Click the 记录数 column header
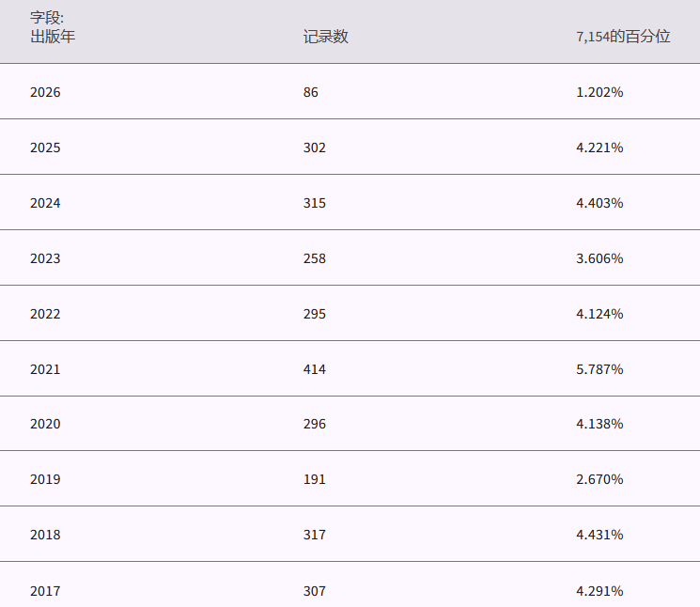Screen dimensions: 700x607 tap(325, 38)
